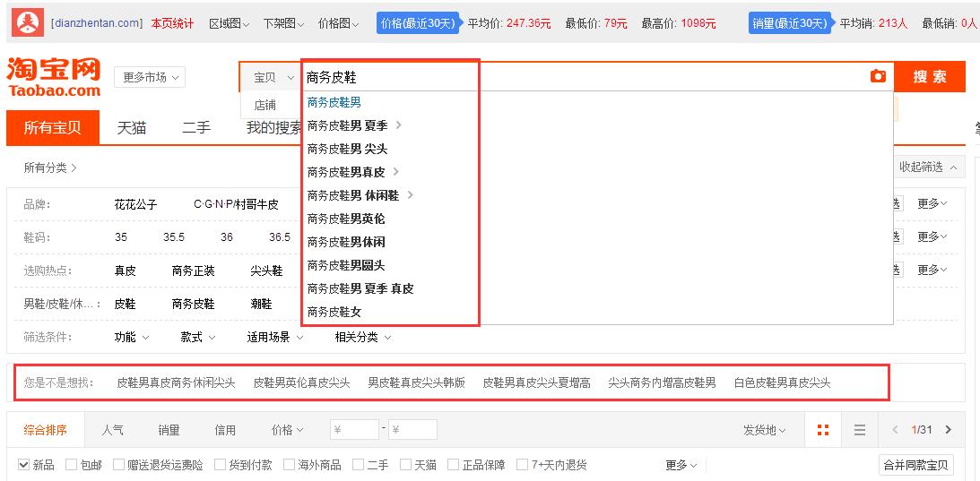Expand 商务皮鞋男 夏季 suggestion arrow

click(x=399, y=125)
